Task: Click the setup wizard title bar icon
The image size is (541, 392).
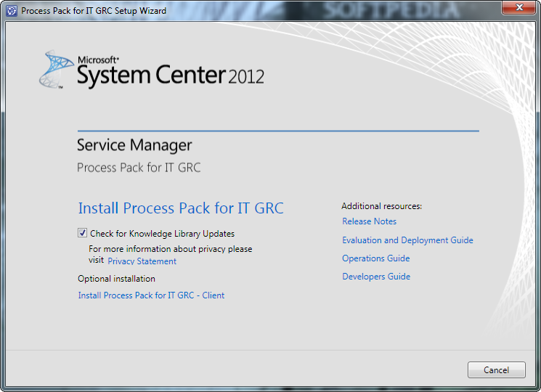Action: click(x=12, y=11)
